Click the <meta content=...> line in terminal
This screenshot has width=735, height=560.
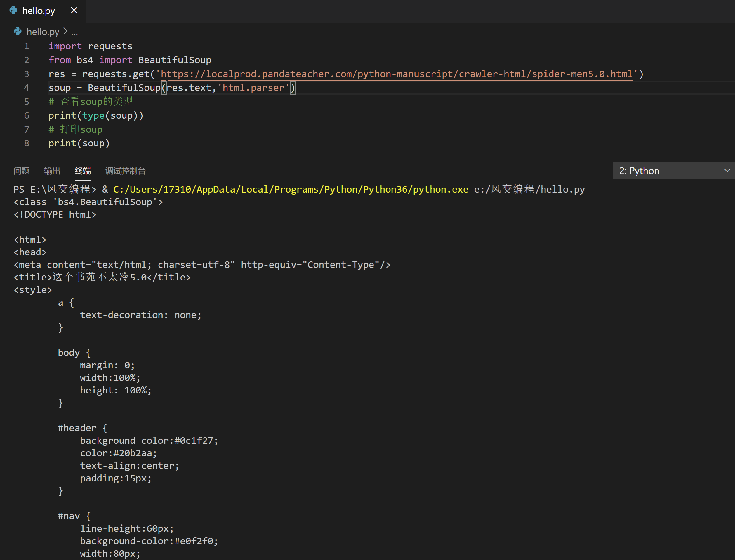pyautogui.click(x=202, y=264)
